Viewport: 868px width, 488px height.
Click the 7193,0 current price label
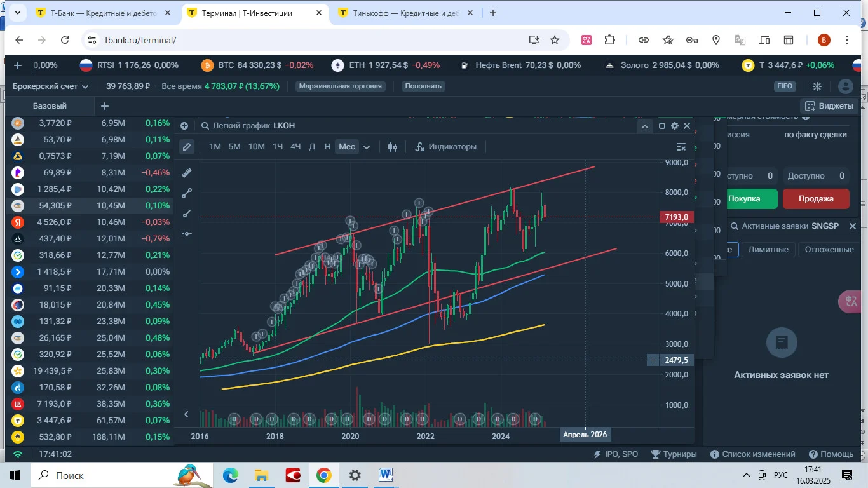point(676,217)
